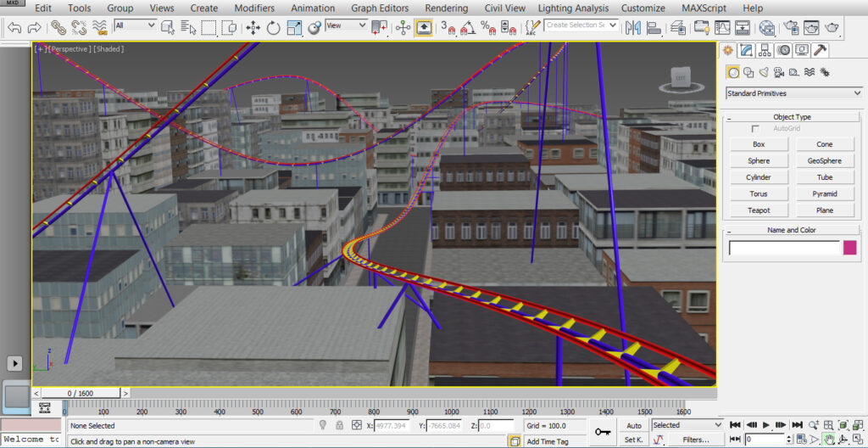
Task: Click the Use Pivot Point Center icon
Action: click(x=379, y=27)
